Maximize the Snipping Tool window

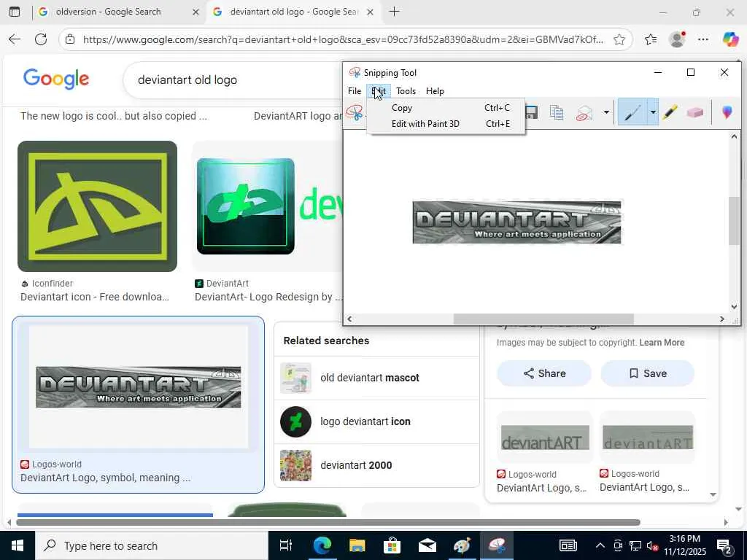[x=691, y=72]
